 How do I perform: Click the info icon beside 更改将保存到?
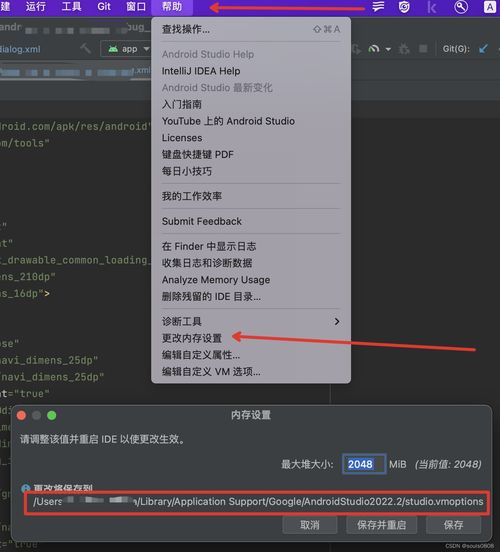pos(26,488)
